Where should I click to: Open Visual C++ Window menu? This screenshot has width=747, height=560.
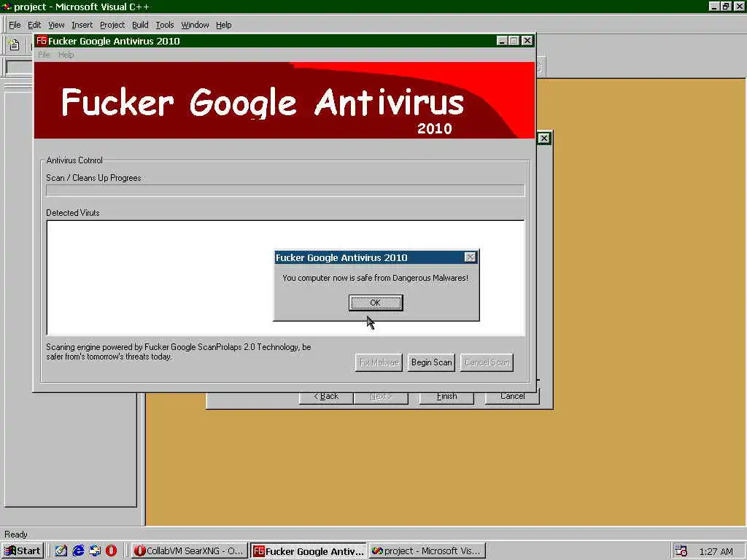[195, 25]
